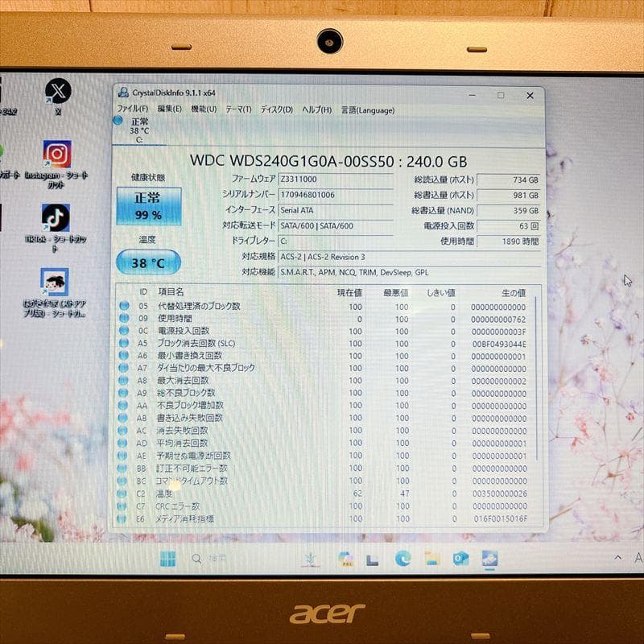This screenshot has width=644, height=644.
Task: Click status dot for attribute AC 消去失敗回数
Action: click(122, 431)
